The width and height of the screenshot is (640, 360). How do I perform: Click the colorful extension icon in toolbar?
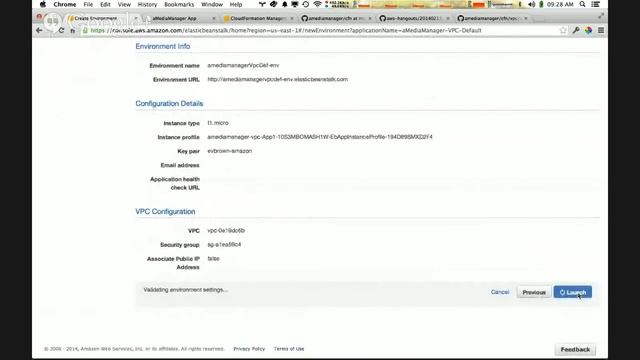click(x=589, y=31)
